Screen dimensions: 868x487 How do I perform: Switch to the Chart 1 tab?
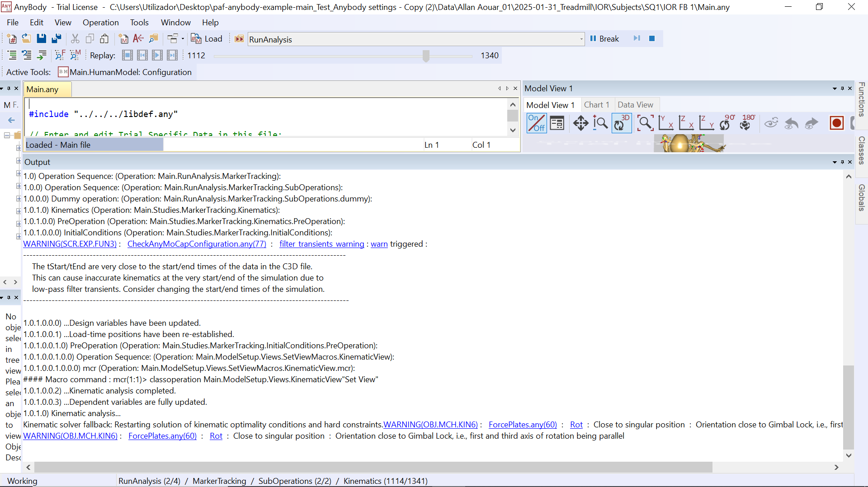tap(596, 105)
